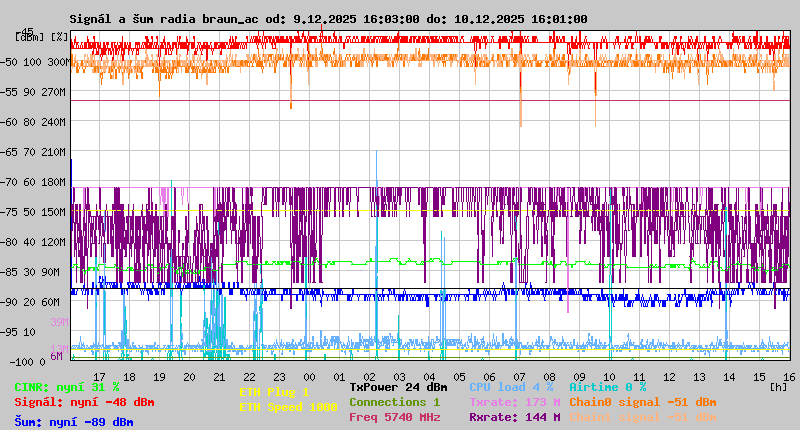The height and width of the screenshot is (430, 800).
Task: Click the purple '6M' rate marker label
Action: [56, 356]
